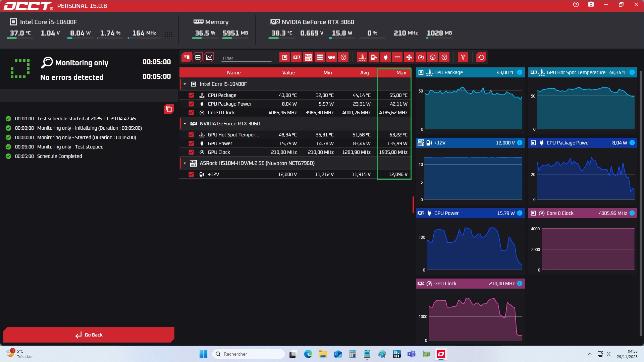
Task: Switch to the table view icon
Action: [x=198, y=57]
